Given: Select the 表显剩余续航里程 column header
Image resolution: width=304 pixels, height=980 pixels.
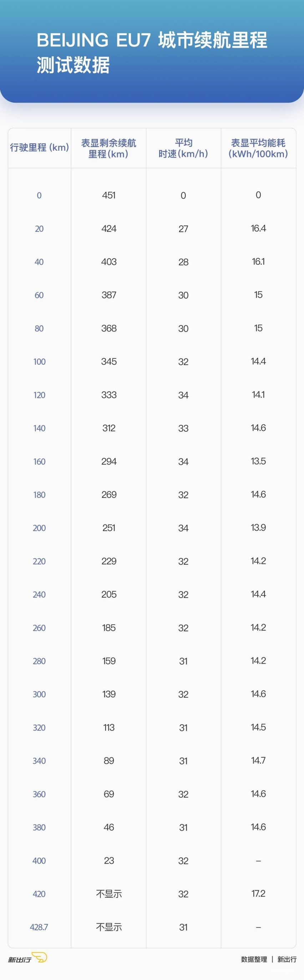Looking at the screenshot, I should [x=108, y=148].
